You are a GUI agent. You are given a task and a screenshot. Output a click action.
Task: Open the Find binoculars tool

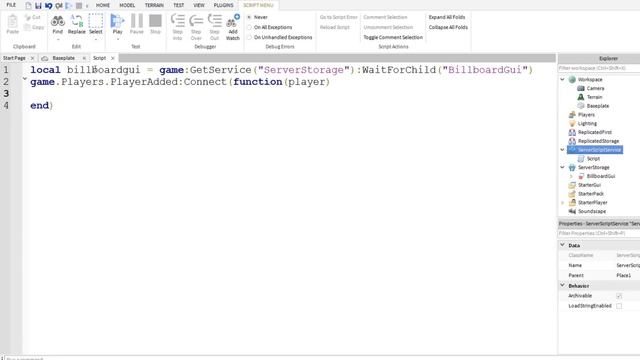(58, 24)
